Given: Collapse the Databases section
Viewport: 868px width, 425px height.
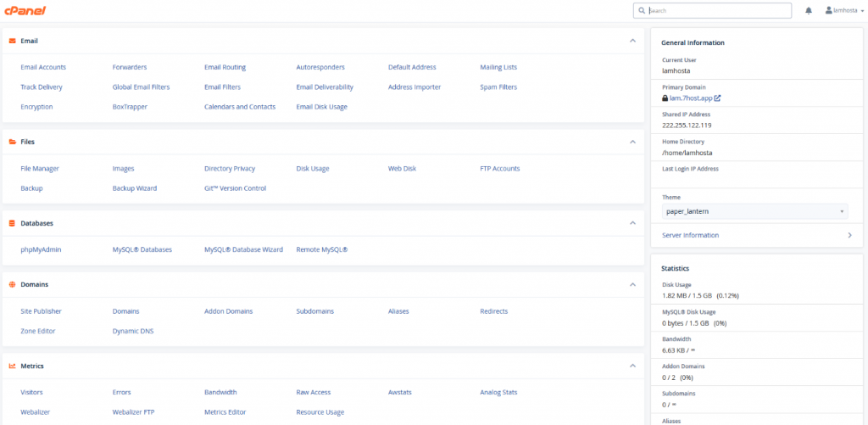Looking at the screenshot, I should pyautogui.click(x=632, y=223).
